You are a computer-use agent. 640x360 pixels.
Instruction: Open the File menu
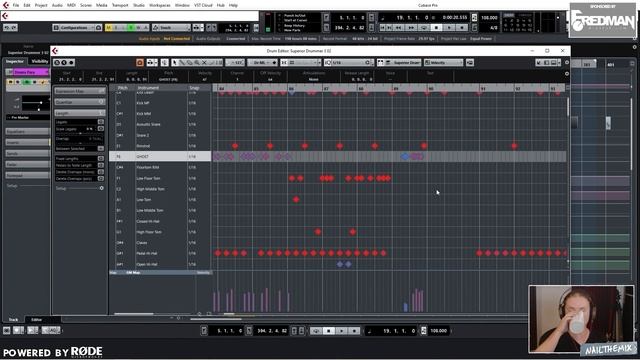tap(16, 5)
